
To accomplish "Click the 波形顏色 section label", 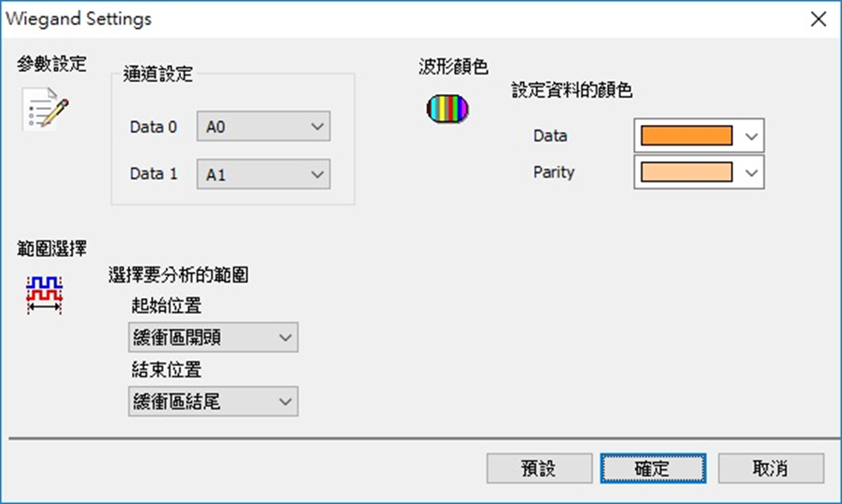I will coord(453,66).
